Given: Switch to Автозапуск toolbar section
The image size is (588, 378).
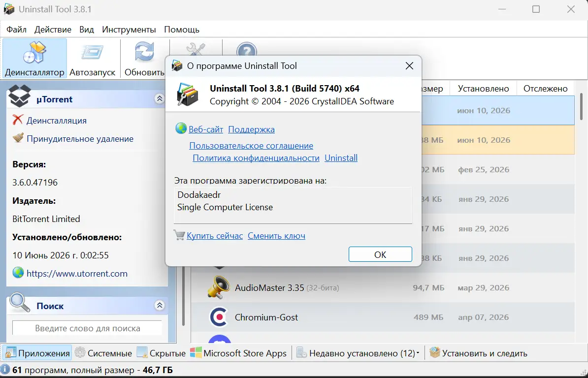Looking at the screenshot, I should pos(92,58).
